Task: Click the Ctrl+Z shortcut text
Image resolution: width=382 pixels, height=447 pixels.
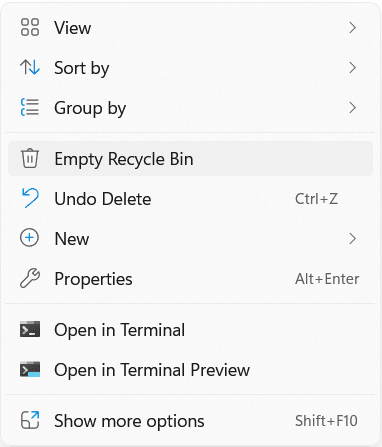Action: click(317, 199)
